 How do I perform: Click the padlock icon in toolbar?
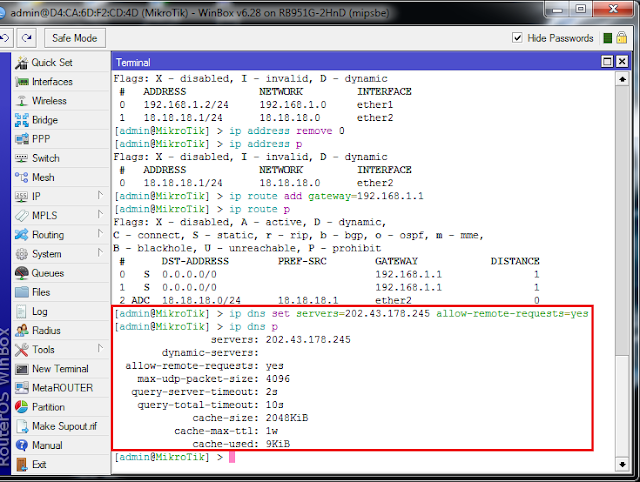(622, 38)
